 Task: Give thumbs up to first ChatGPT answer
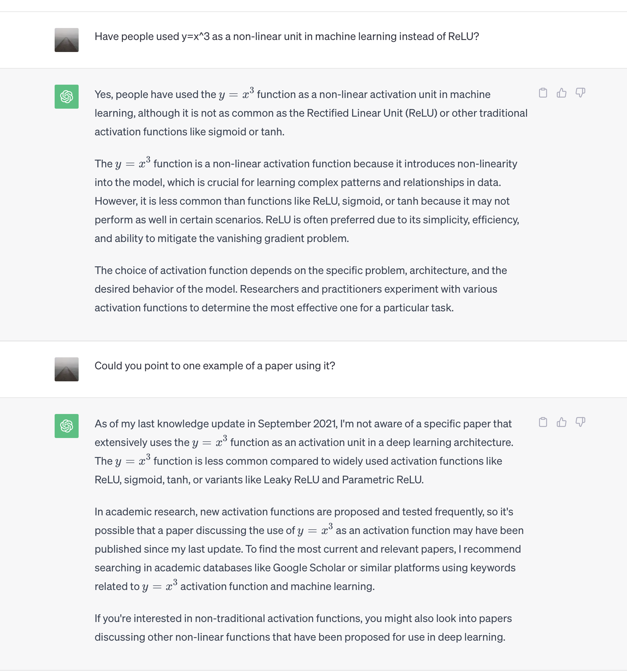tap(561, 93)
